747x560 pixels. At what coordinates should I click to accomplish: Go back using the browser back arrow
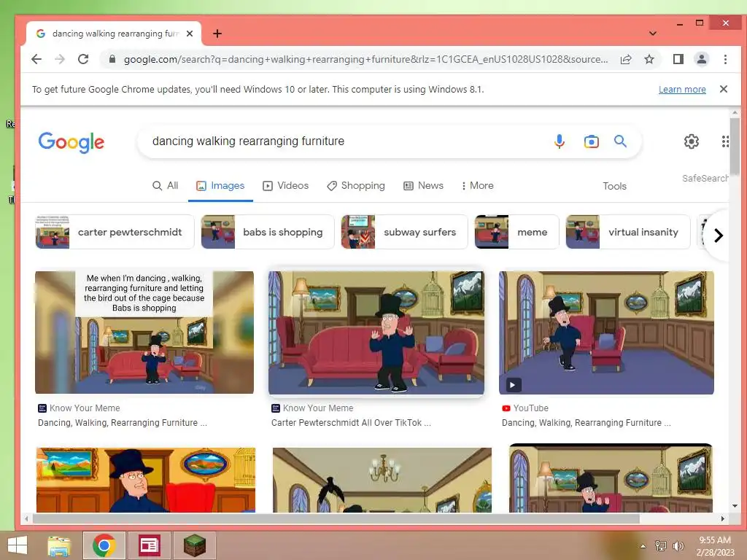(x=36, y=59)
